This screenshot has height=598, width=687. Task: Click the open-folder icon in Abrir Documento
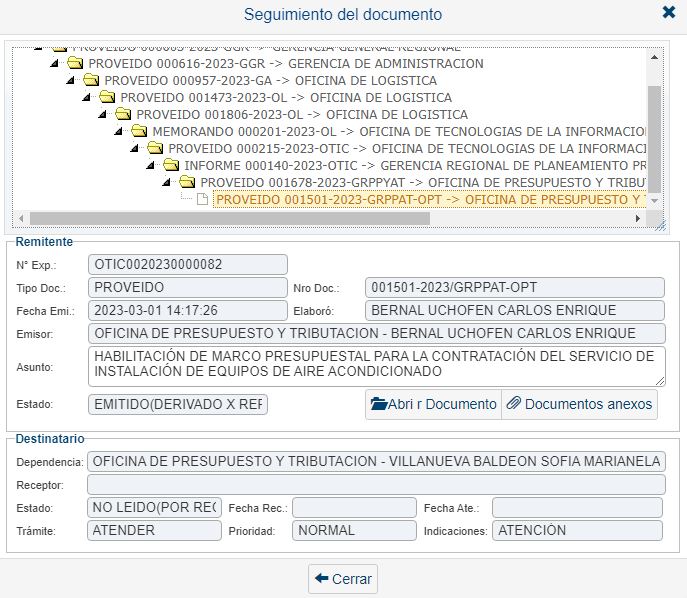(x=379, y=403)
